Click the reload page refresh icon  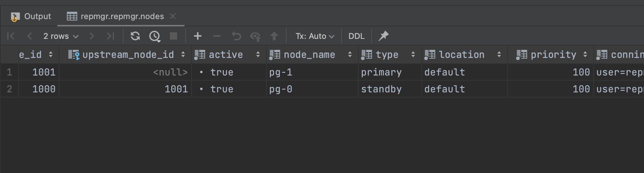135,36
